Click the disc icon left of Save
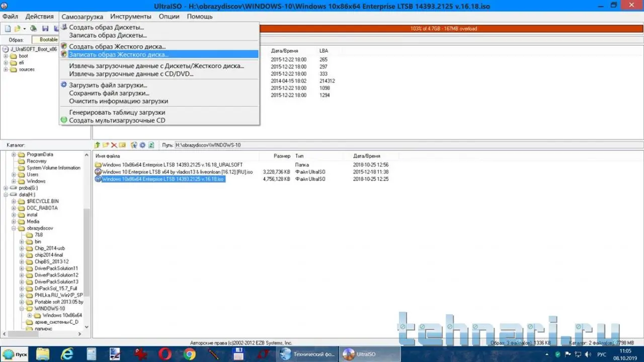The image size is (644, 362). (34, 29)
